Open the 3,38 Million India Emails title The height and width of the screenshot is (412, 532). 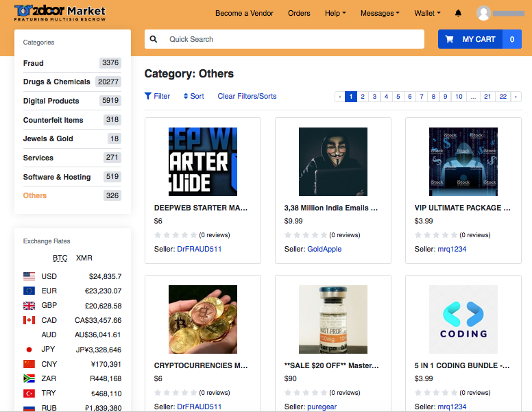point(331,208)
